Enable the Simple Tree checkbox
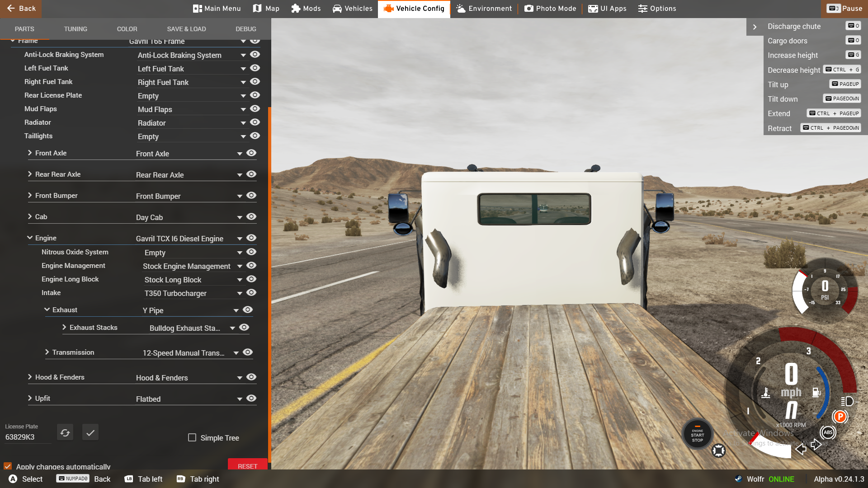 click(192, 437)
